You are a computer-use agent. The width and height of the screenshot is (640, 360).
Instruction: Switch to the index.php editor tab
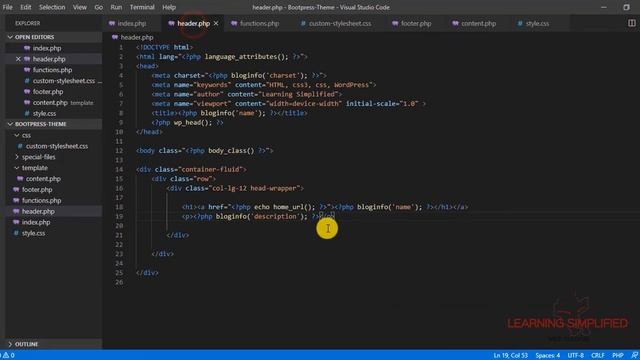tap(131, 24)
